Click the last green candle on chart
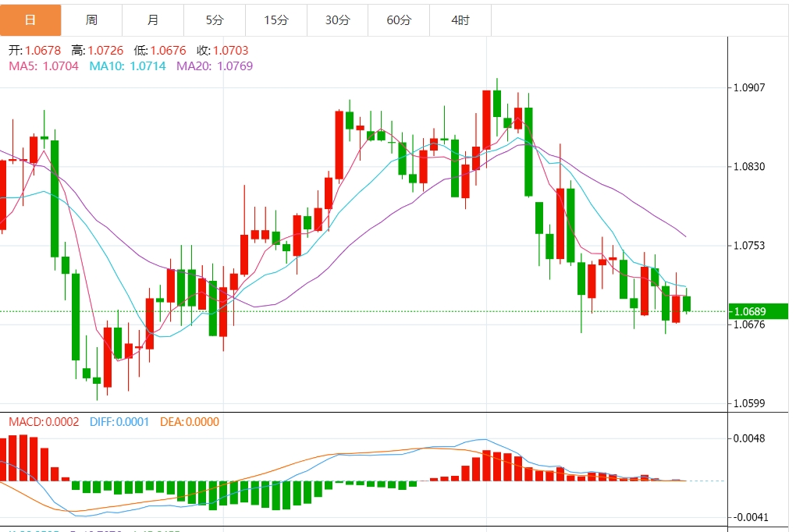This screenshot has width=796, height=532. 687,303
